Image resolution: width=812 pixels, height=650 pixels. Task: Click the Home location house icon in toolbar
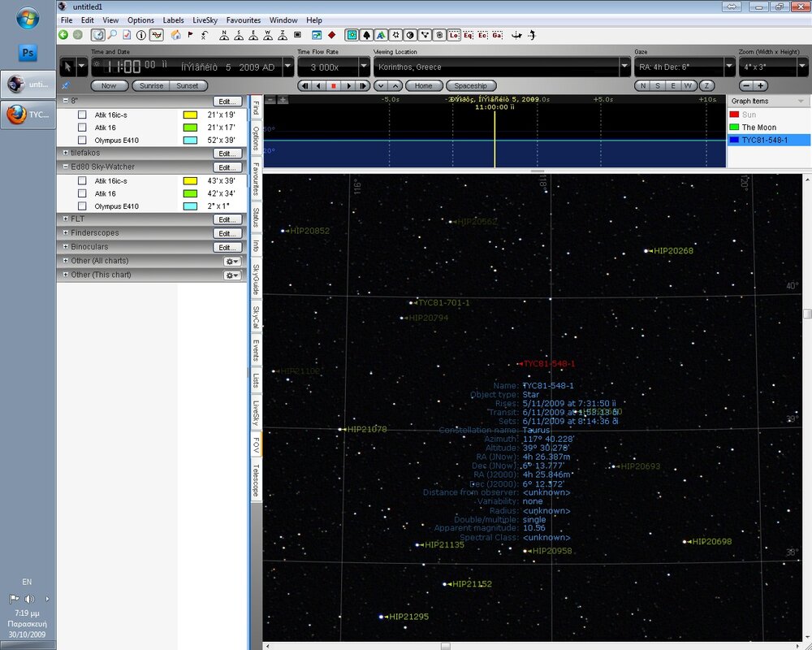(175, 35)
